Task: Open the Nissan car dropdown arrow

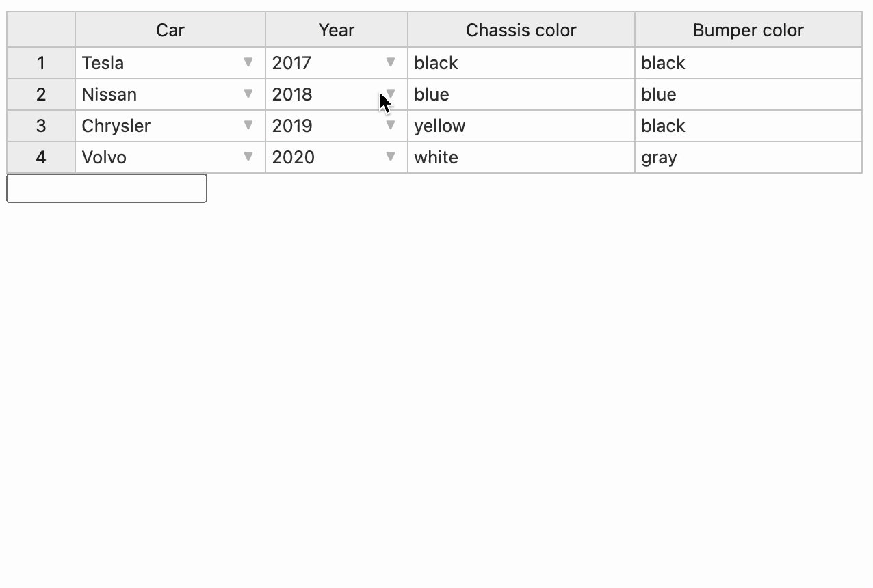Action: tap(248, 94)
